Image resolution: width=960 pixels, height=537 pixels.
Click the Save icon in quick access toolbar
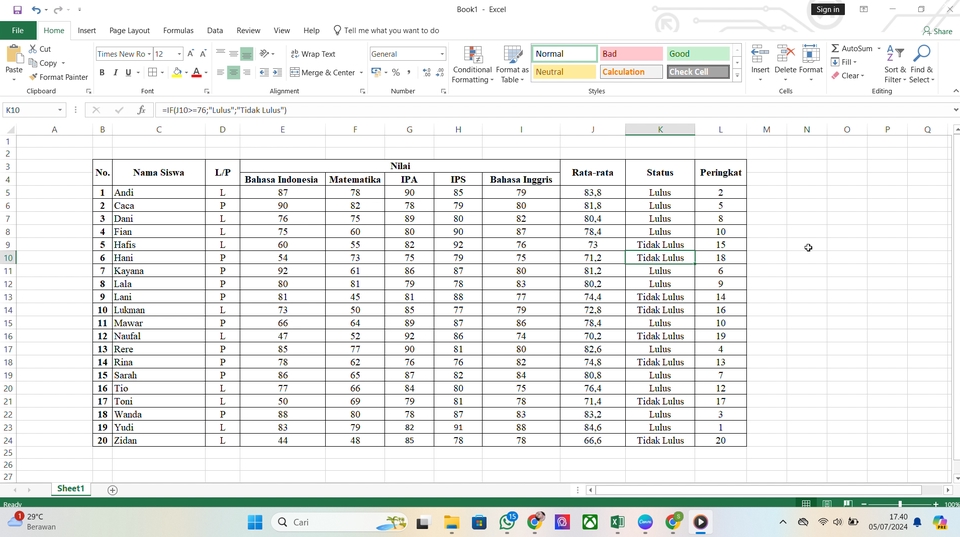[17, 10]
